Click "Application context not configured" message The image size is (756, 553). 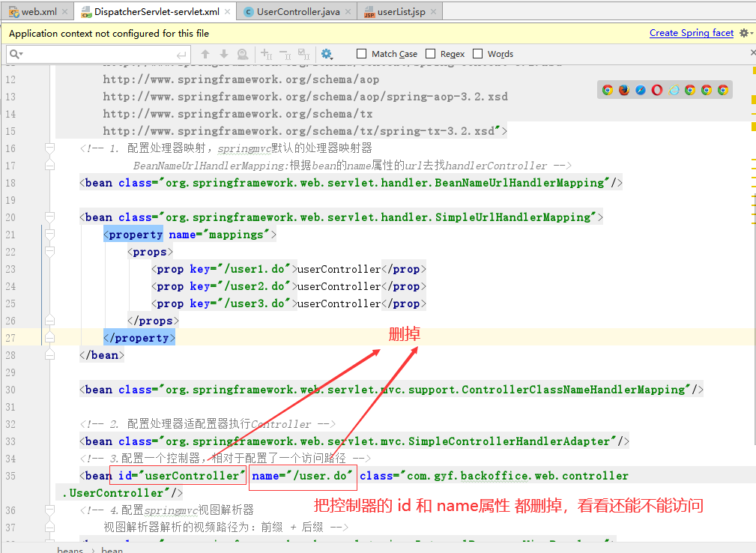pyautogui.click(x=109, y=33)
